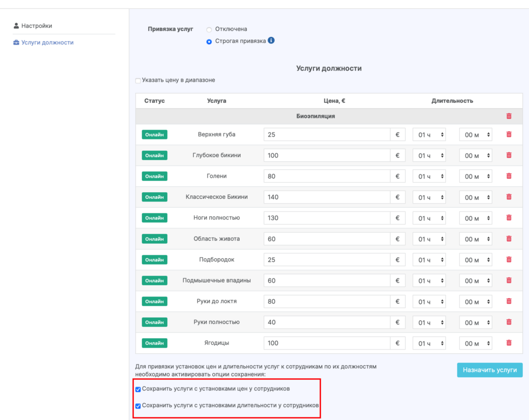The width and height of the screenshot is (529, 420).
Task: Delete the Руки до локтя service
Action: pos(509,301)
